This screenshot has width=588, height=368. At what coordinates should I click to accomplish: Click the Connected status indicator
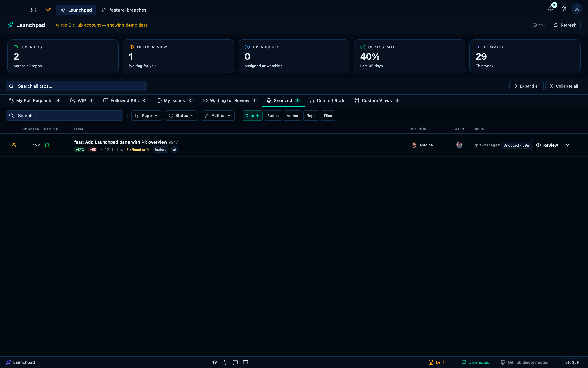coord(475,362)
